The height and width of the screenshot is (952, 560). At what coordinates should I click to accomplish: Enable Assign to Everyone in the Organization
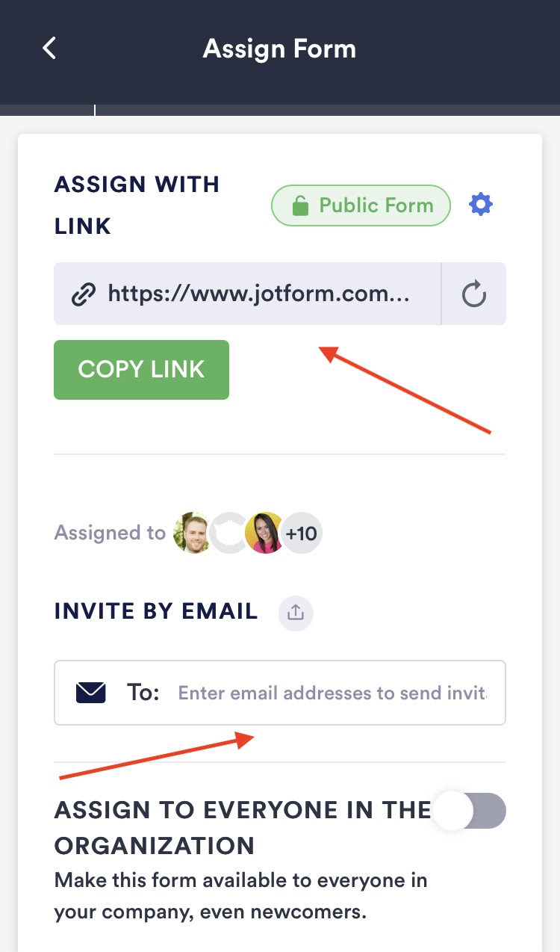click(x=470, y=811)
